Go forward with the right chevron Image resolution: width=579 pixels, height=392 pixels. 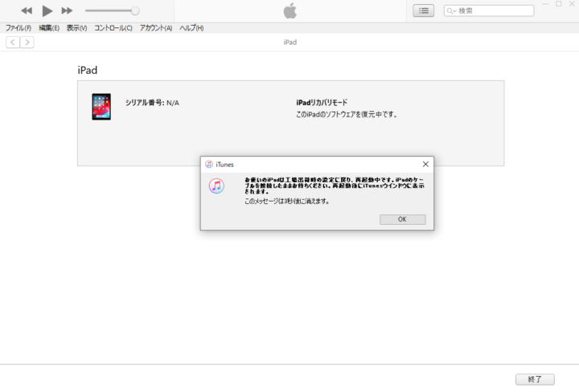pos(27,43)
